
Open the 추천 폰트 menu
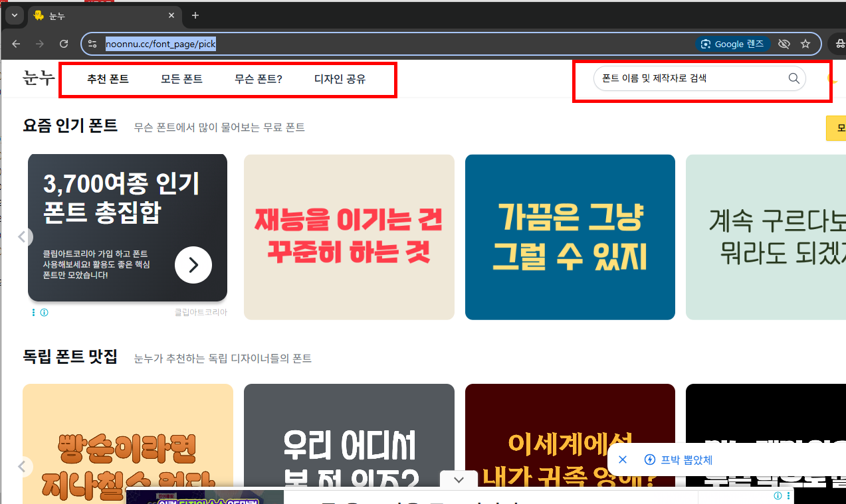[107, 78]
